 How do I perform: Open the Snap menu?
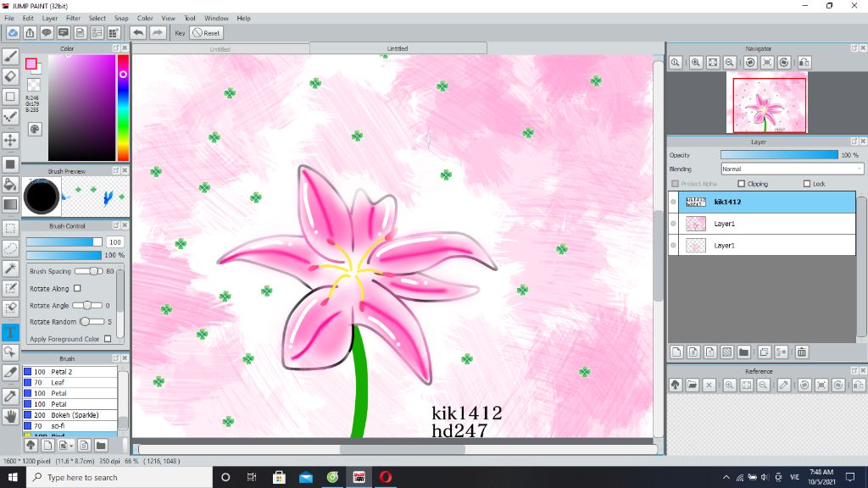tap(121, 19)
